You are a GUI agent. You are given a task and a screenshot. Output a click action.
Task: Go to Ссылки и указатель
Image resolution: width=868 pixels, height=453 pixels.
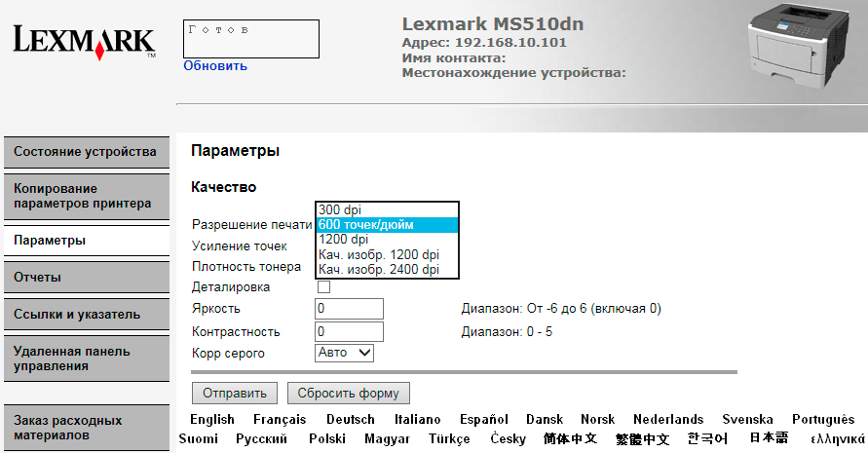click(87, 315)
